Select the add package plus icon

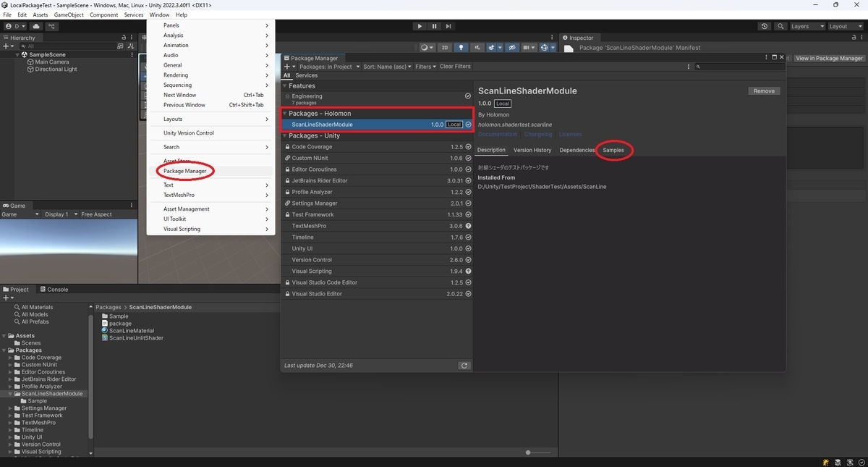click(286, 66)
